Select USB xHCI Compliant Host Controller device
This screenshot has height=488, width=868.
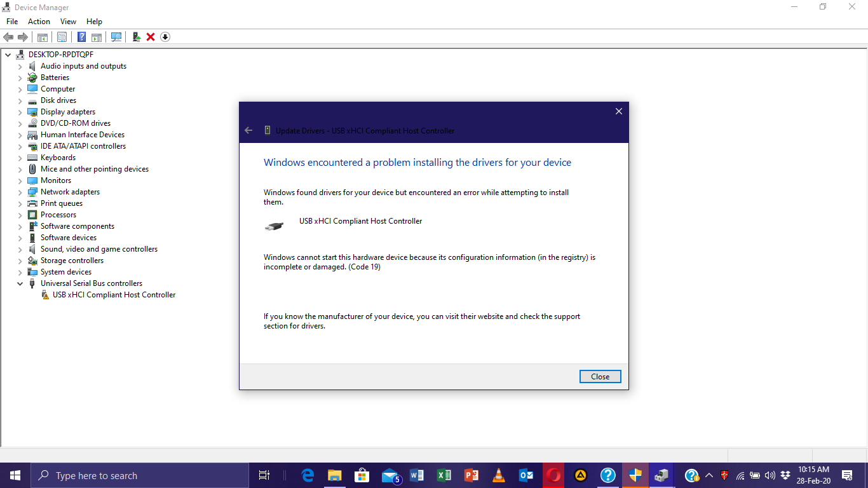tap(114, 294)
